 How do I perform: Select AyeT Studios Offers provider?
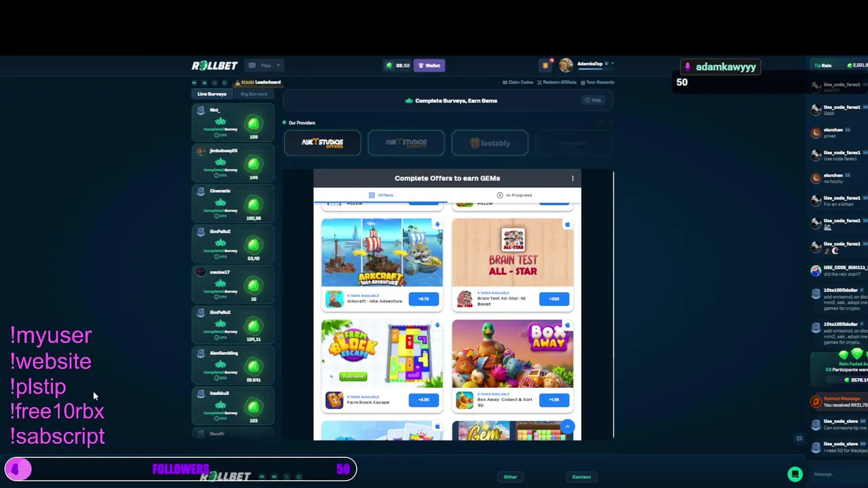pos(322,143)
